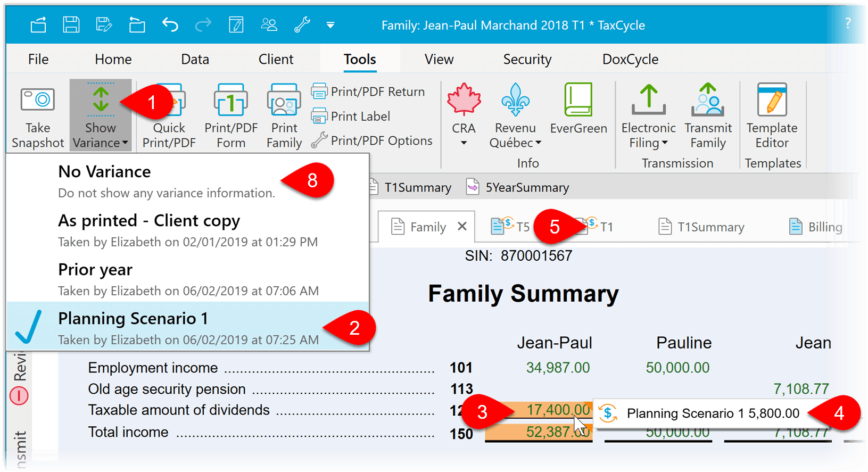Click the Planning Scenario tooltip dollar icon
Image resolution: width=868 pixels, height=472 pixels.
tap(608, 413)
